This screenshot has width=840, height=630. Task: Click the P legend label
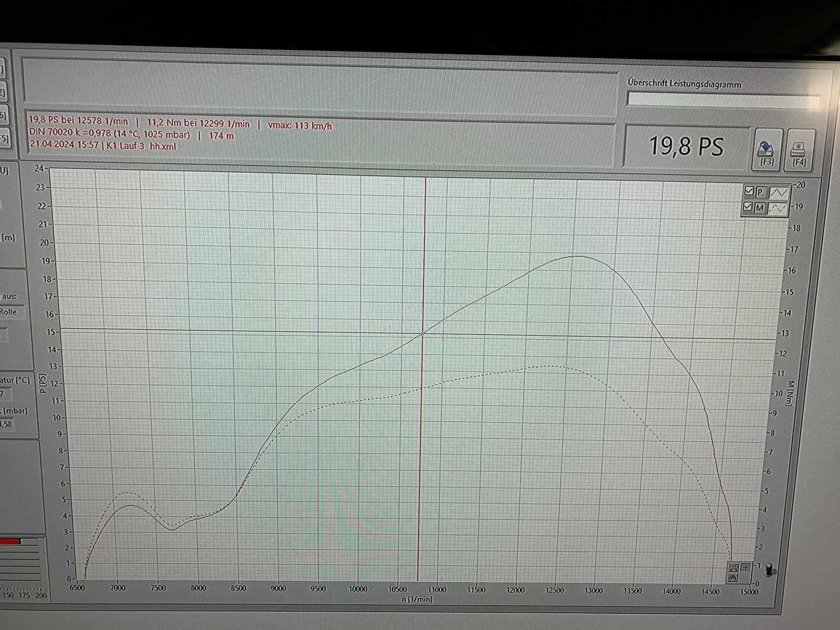click(x=760, y=192)
